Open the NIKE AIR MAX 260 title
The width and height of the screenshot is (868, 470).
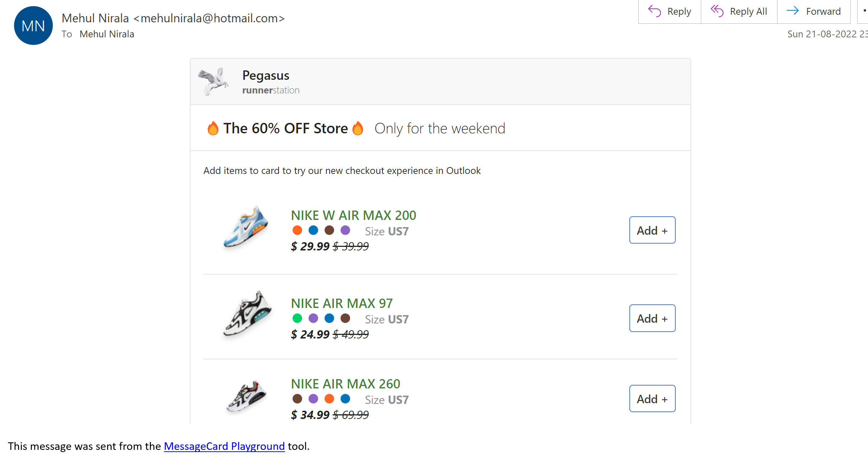tap(345, 384)
